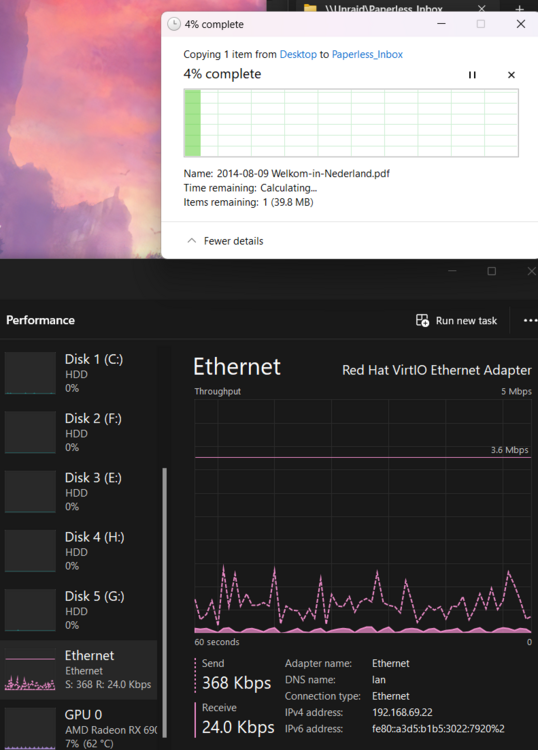Screen dimensions: 538x750
Task: Open the Desktop source folder link
Action: (298, 55)
